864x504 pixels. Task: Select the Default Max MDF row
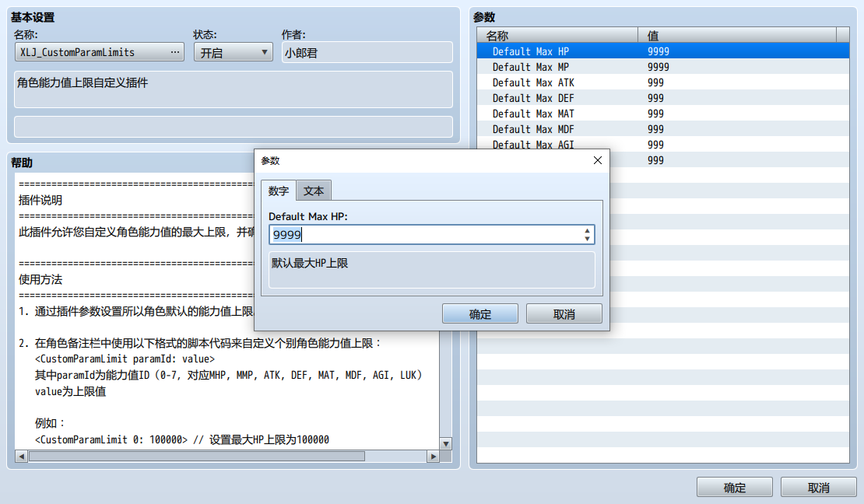[663, 129]
